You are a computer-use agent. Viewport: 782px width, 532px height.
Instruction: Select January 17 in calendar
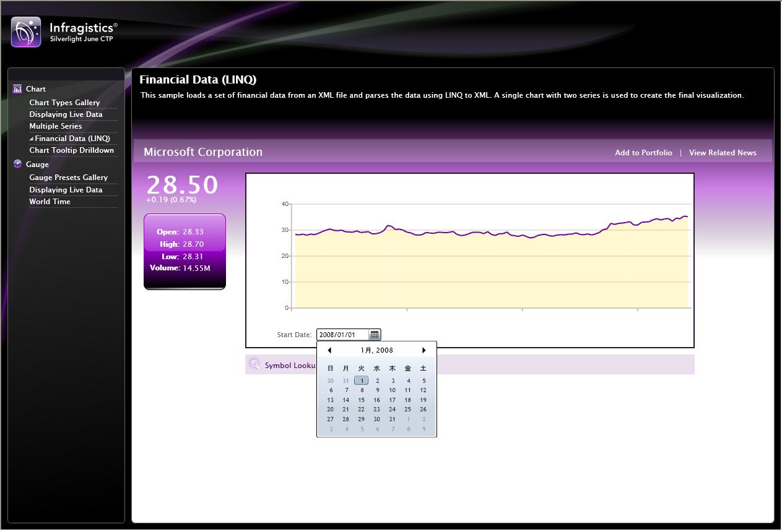coord(393,400)
